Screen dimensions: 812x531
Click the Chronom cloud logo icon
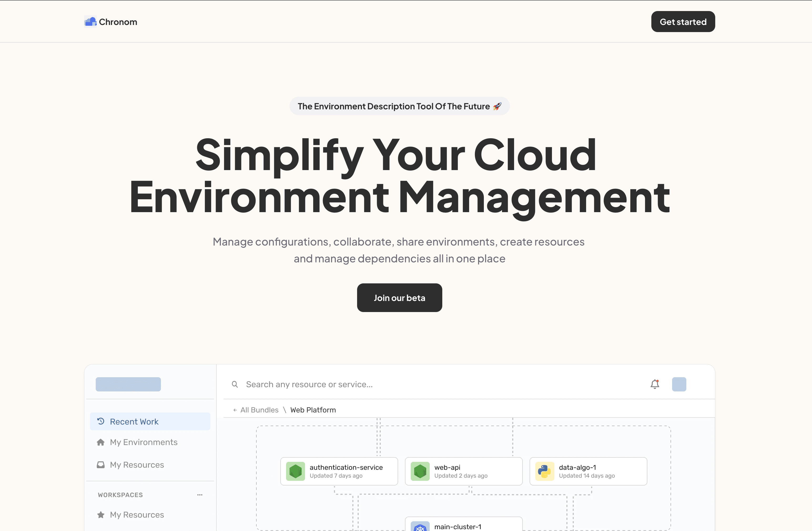coord(90,22)
